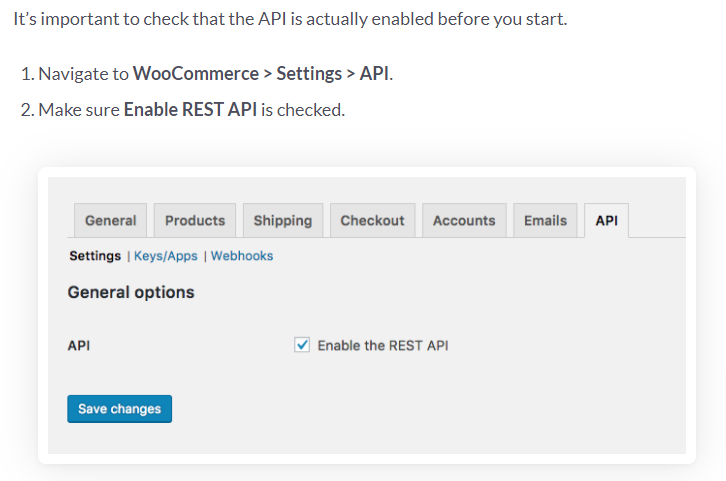The width and height of the screenshot is (726, 481).
Task: Open the General settings tab
Action: [111, 220]
